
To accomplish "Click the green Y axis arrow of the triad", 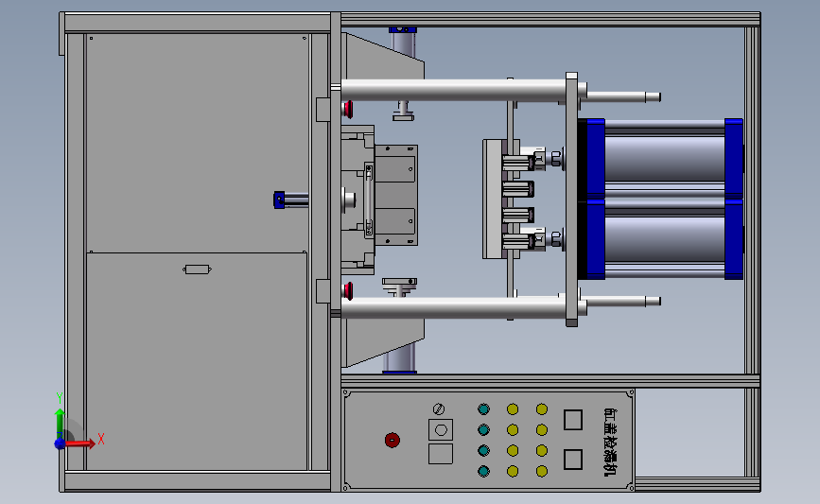I will 60,424.
